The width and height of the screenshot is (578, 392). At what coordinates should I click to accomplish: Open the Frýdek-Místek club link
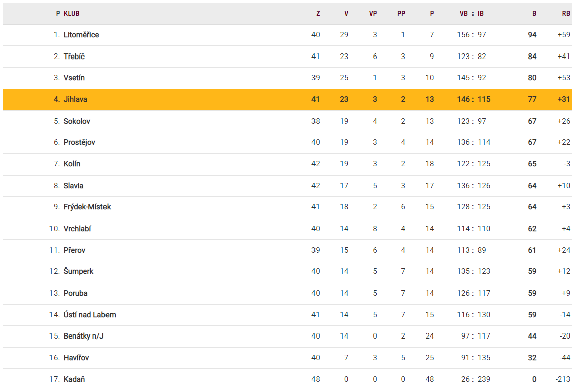click(87, 207)
